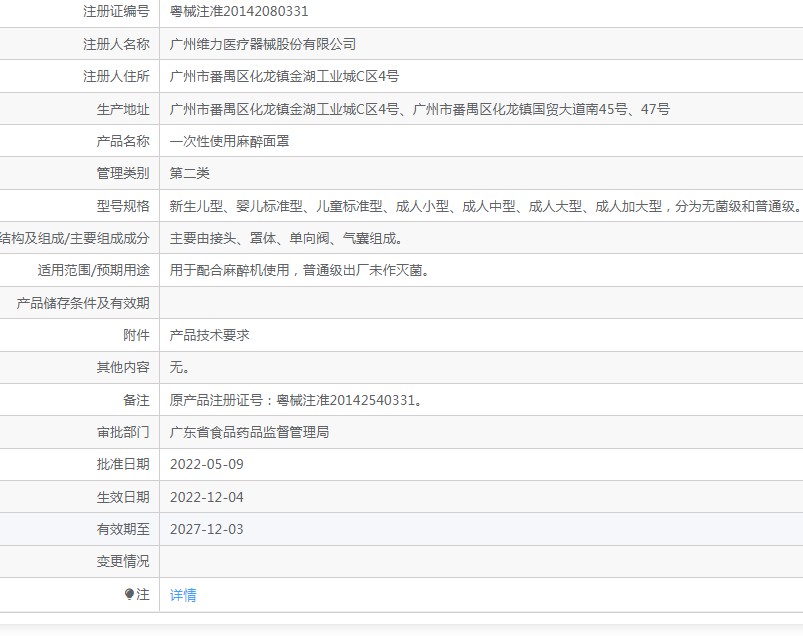The height and width of the screenshot is (636, 803).
Task: Select expiry date 2027-12-03
Action: [x=207, y=529]
